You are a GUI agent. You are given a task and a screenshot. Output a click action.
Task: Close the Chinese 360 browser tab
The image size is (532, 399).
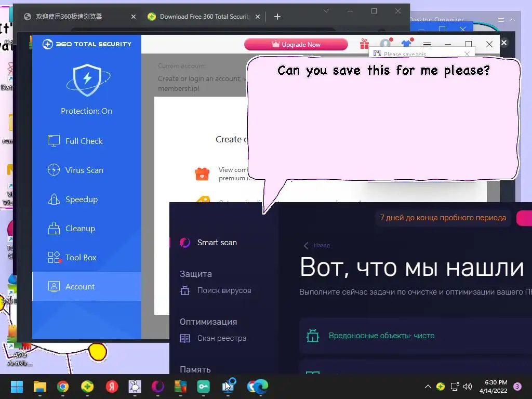134,17
